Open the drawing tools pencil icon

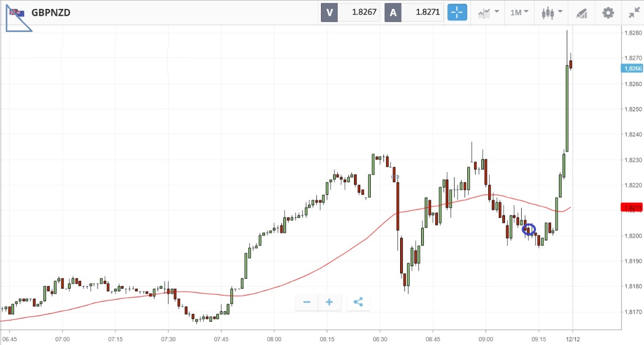click(581, 13)
